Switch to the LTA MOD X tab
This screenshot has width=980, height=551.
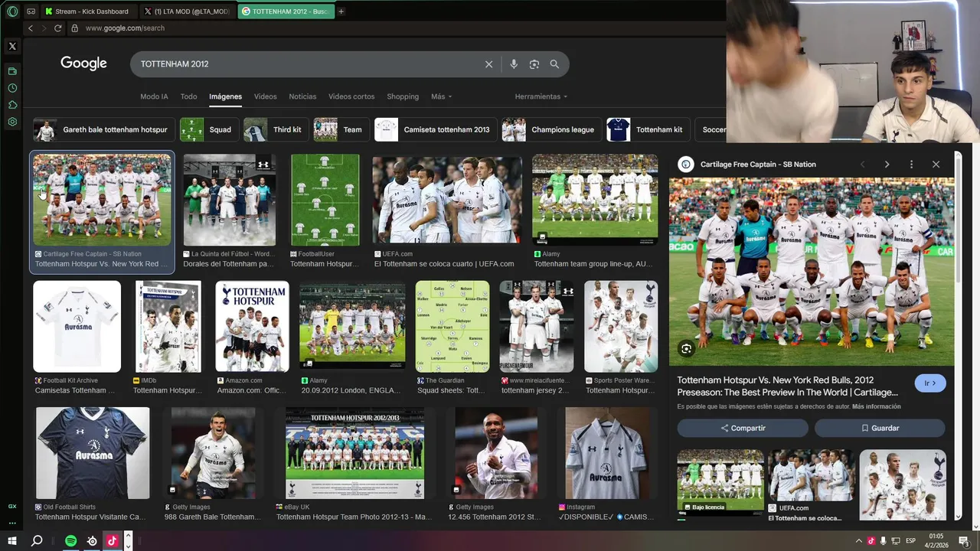click(186, 11)
